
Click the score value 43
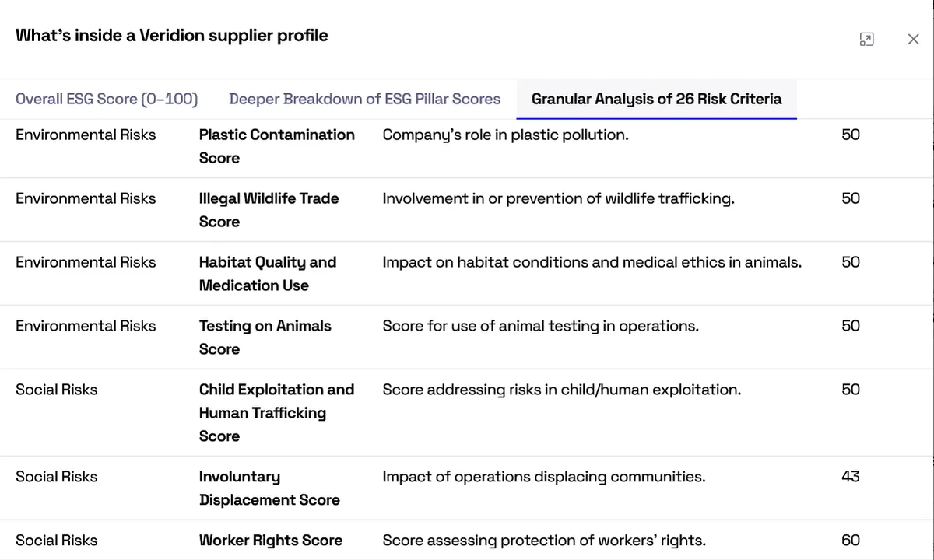851,477
